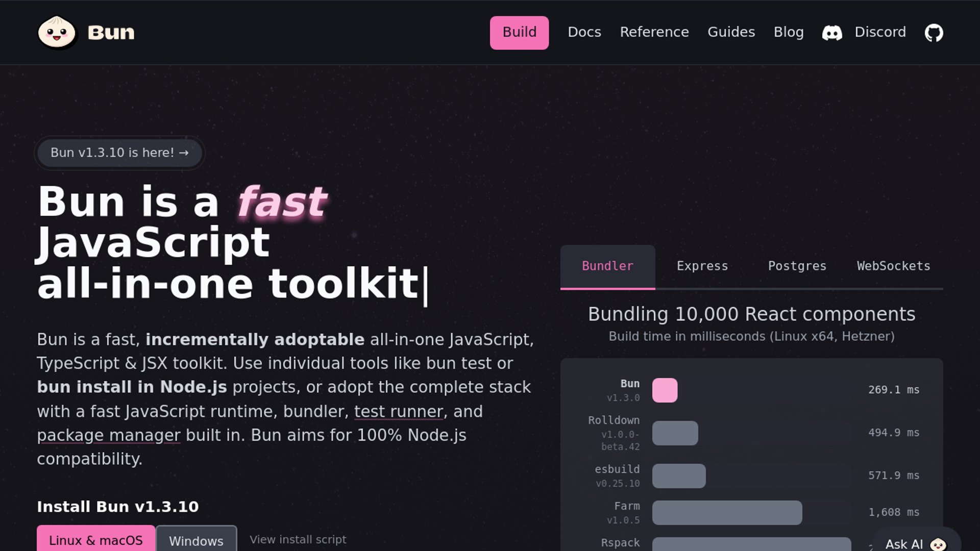Visit the Blog page
Screen dimensions: 980x551
pos(788,32)
